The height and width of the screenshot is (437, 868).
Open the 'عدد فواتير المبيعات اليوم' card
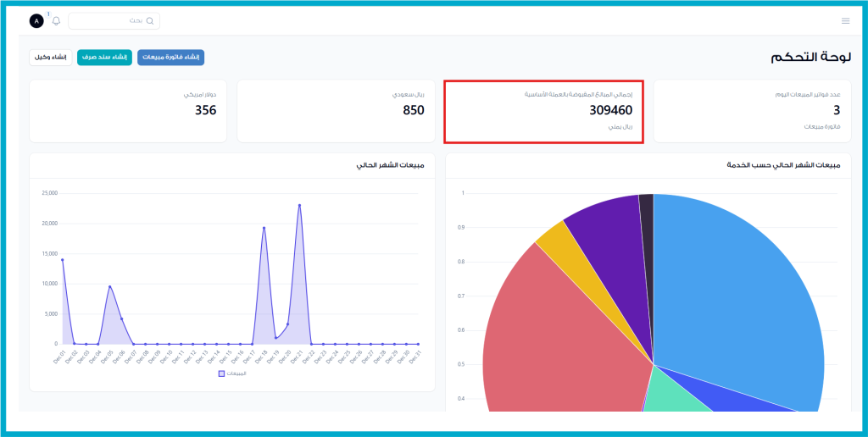(x=752, y=111)
